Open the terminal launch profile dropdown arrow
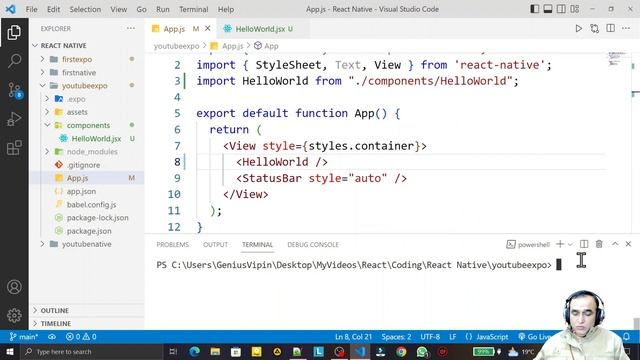The height and width of the screenshot is (360, 640). (x=570, y=244)
